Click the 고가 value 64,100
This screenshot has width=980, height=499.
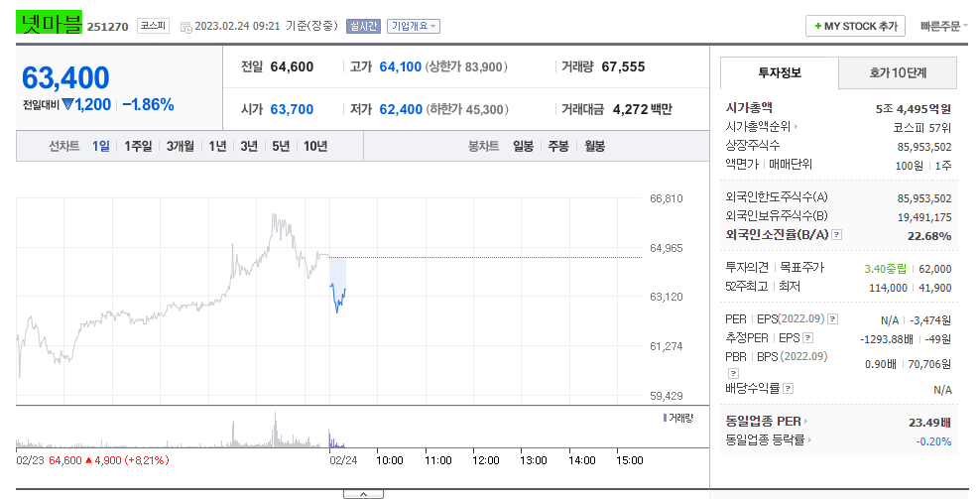pyautogui.click(x=400, y=66)
